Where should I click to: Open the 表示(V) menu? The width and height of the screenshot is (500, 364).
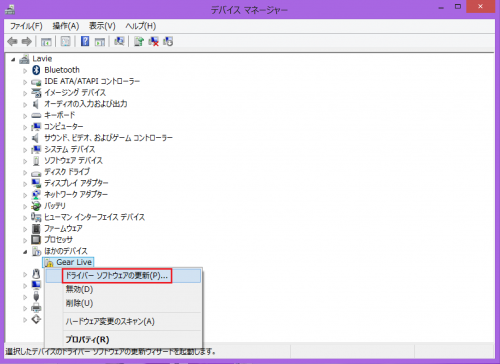[x=102, y=26]
